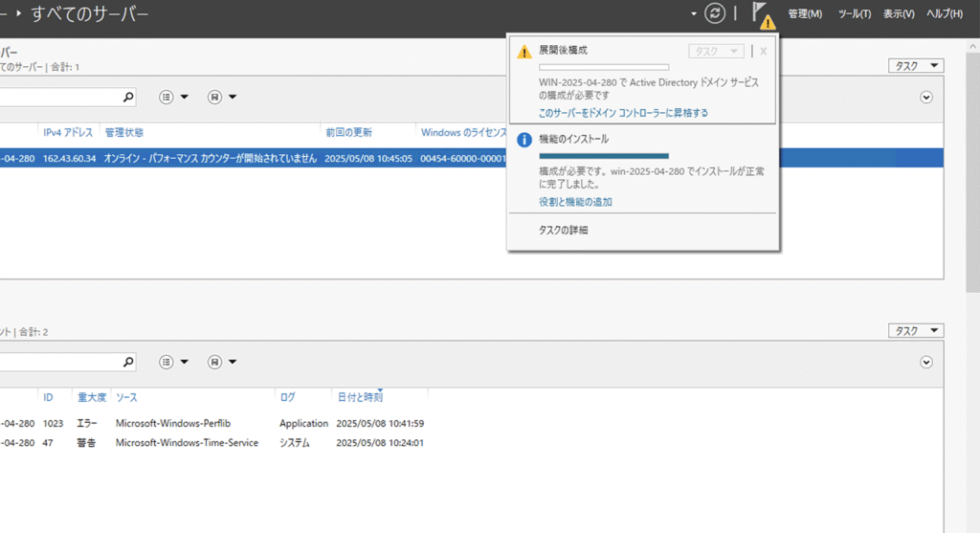The width and height of the screenshot is (980, 533).
Task: Open the 表示(V) menu
Action: click(899, 13)
